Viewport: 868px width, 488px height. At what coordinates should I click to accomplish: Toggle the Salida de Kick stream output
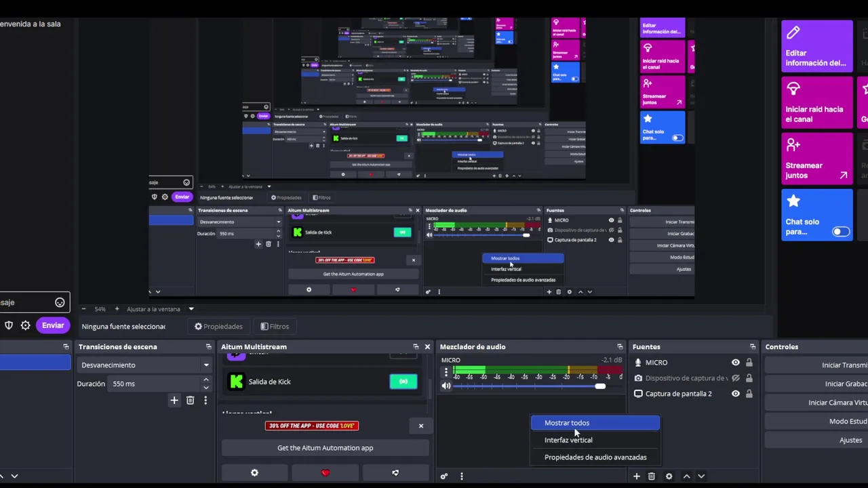point(403,382)
